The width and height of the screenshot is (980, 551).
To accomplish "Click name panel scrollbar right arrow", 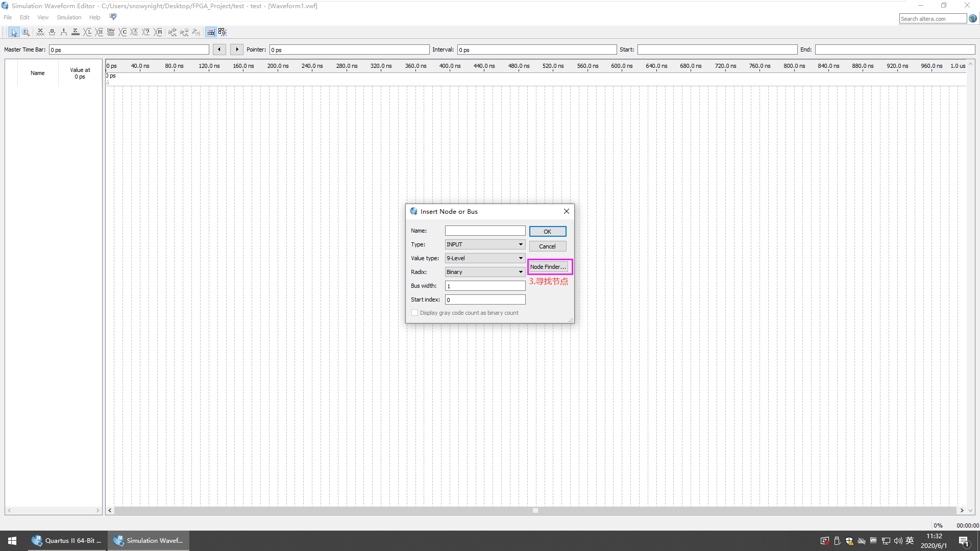I will click(x=97, y=510).
